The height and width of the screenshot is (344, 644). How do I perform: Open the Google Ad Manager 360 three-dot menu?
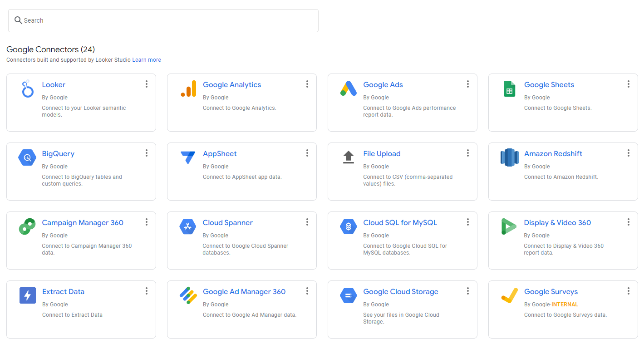[x=307, y=291]
